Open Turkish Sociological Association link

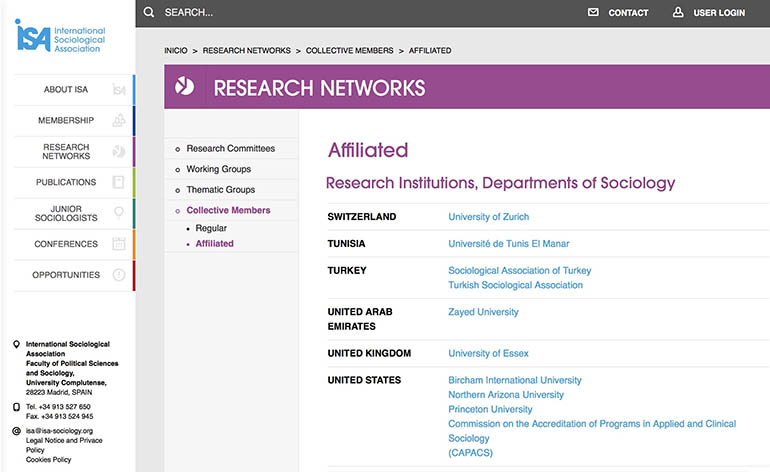coord(515,285)
